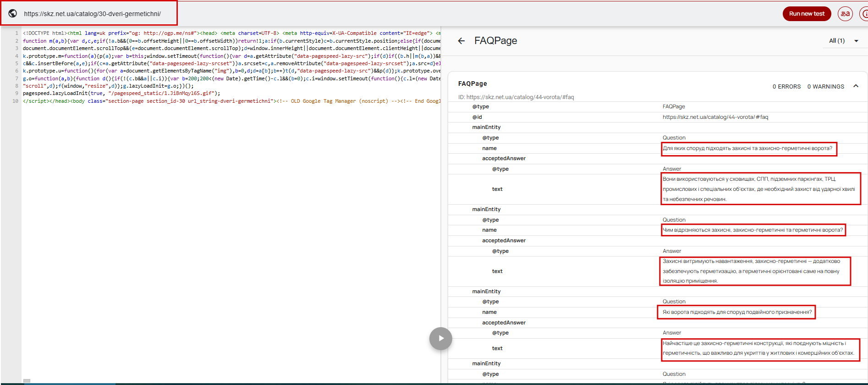Click the info icon at the top right
Viewport: 868px width, 385px height.
click(x=864, y=14)
